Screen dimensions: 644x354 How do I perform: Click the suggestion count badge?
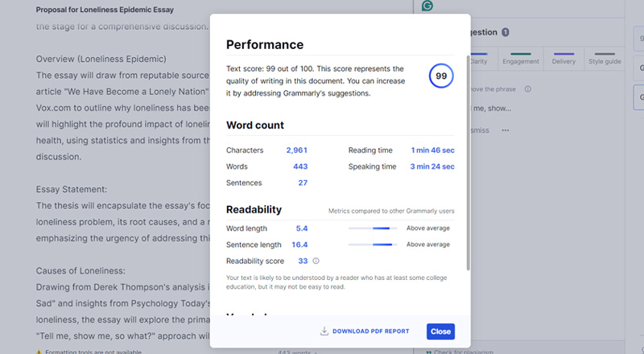[505, 32]
